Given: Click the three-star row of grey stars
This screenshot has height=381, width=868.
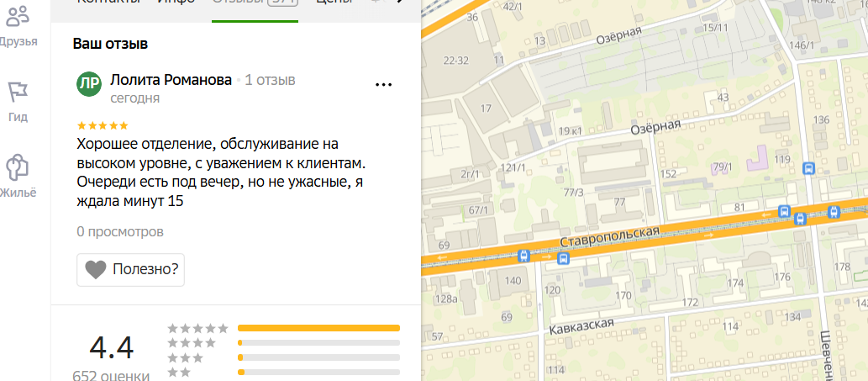Looking at the screenshot, I should pos(186,357).
